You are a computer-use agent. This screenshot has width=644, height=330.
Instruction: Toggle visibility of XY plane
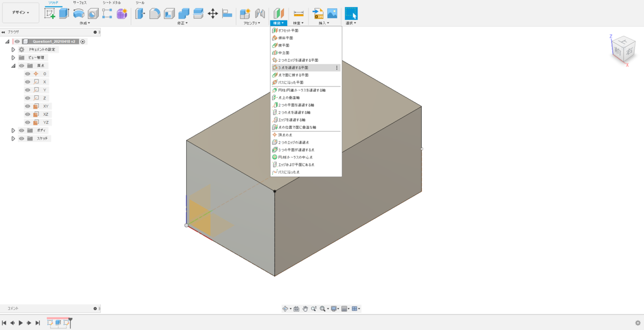[x=28, y=106]
